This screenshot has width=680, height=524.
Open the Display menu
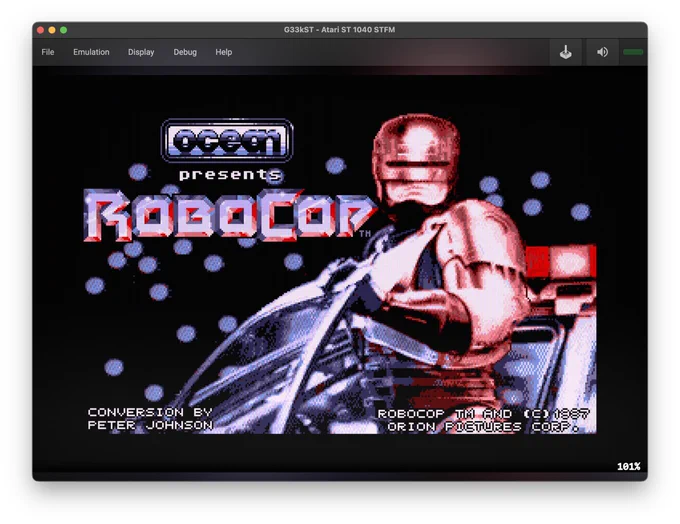141,52
